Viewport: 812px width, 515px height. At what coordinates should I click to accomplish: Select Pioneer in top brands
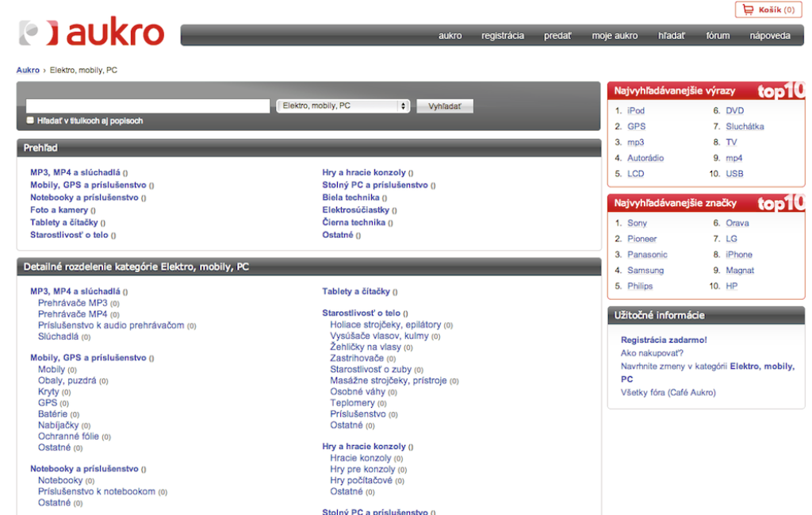(x=642, y=239)
